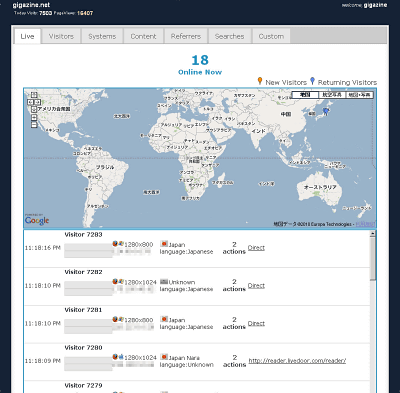Click the gigazine.net site title
The width and height of the screenshot is (400, 393).
(31, 5)
